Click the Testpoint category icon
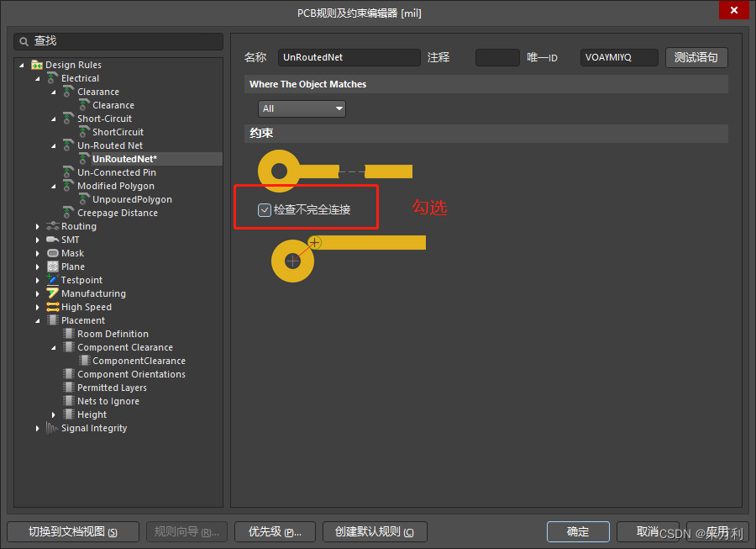756x549 pixels. click(x=53, y=280)
